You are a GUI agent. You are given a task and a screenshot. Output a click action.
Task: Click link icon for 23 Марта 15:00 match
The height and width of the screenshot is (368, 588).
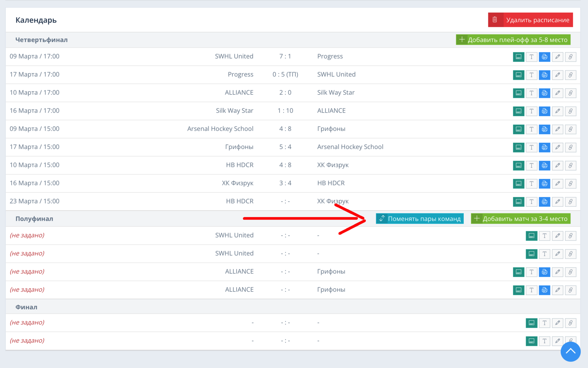pos(570,202)
